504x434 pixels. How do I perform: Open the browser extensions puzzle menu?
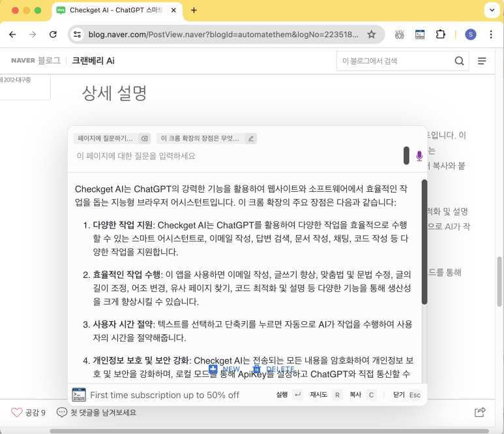[x=440, y=35]
